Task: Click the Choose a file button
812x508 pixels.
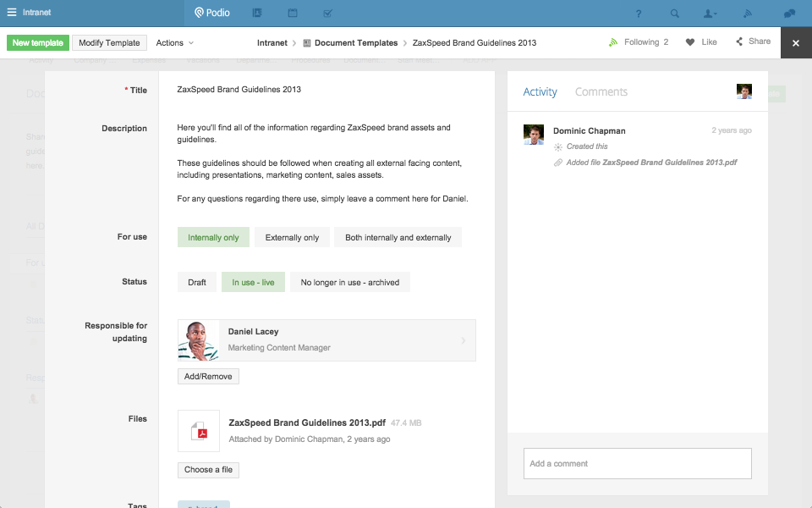Action: [208, 470]
